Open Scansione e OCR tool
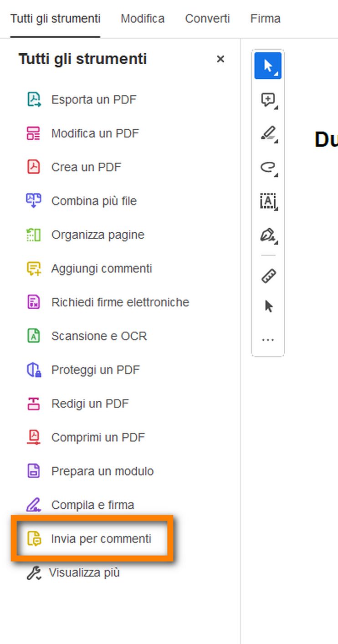Screen dimensions: 338x644 (x=99, y=336)
